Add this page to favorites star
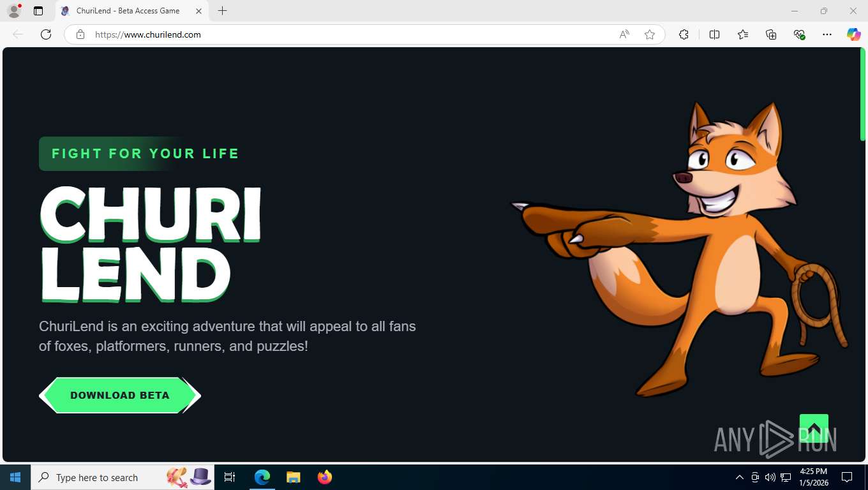The image size is (868, 490). pyautogui.click(x=650, y=34)
